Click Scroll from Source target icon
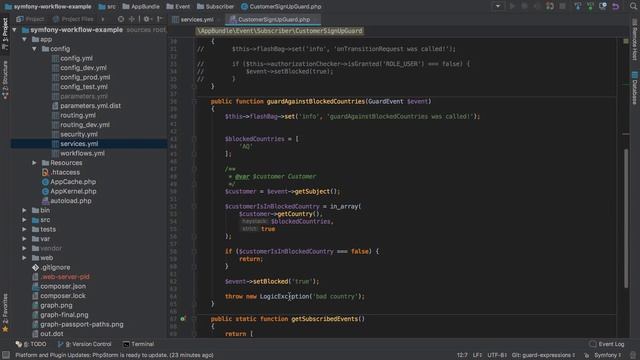Viewport: 640px width, 360px height. click(x=121, y=19)
